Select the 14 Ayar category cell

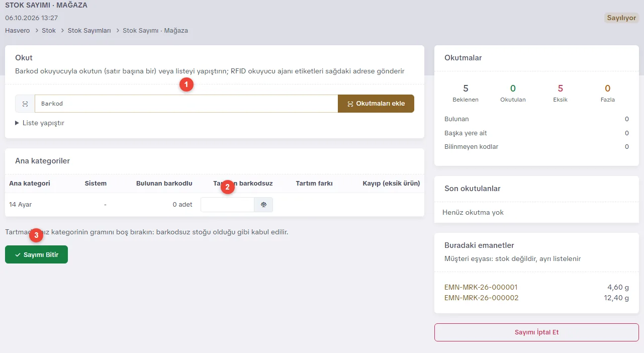pos(21,205)
